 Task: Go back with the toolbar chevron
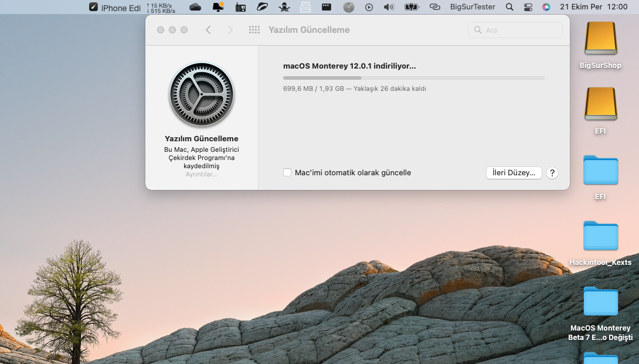208,30
